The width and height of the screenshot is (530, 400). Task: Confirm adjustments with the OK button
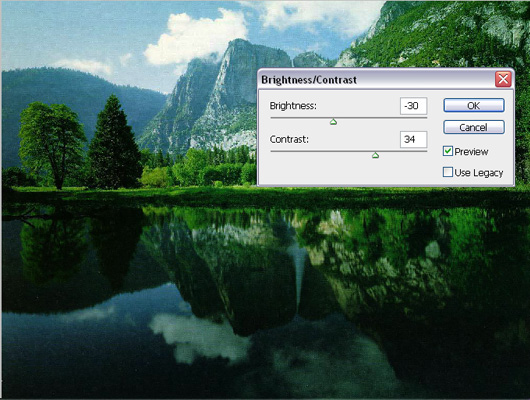pyautogui.click(x=474, y=105)
